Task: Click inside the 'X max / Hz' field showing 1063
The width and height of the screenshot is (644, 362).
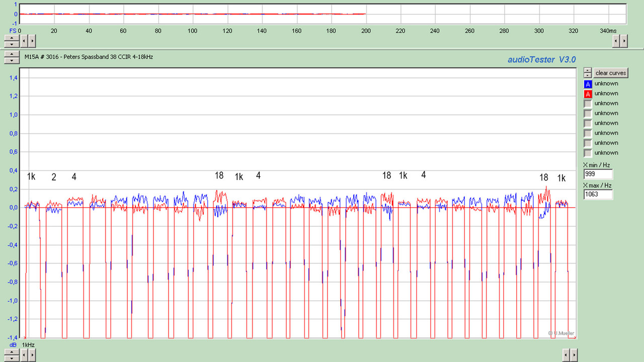Action: (x=598, y=194)
